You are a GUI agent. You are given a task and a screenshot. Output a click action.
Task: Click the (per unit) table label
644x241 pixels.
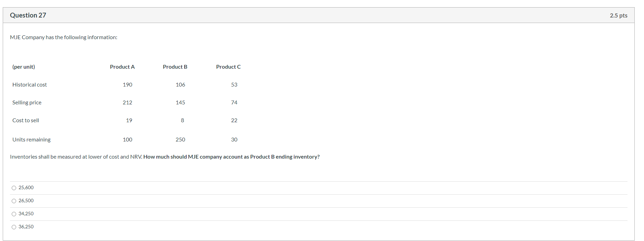tap(23, 67)
